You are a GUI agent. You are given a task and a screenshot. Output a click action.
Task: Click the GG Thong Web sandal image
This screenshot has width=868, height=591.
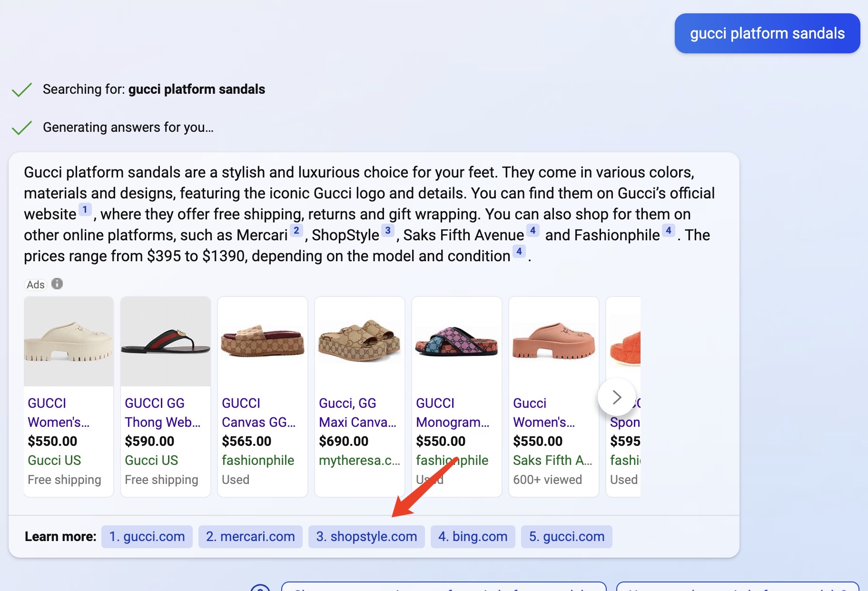[166, 342]
